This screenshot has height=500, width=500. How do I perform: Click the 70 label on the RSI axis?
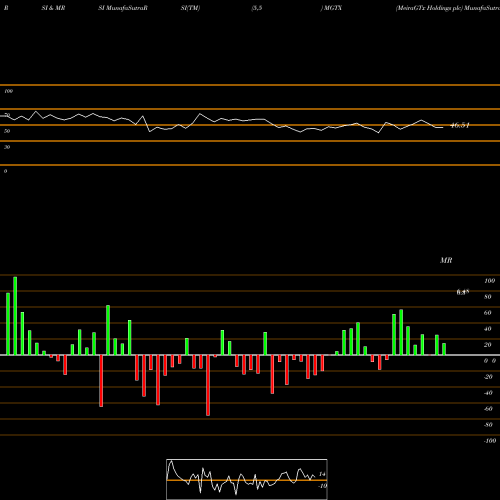pos(7,115)
